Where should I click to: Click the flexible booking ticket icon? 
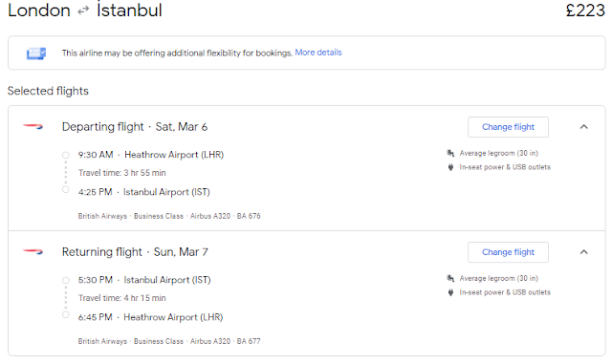[36, 54]
